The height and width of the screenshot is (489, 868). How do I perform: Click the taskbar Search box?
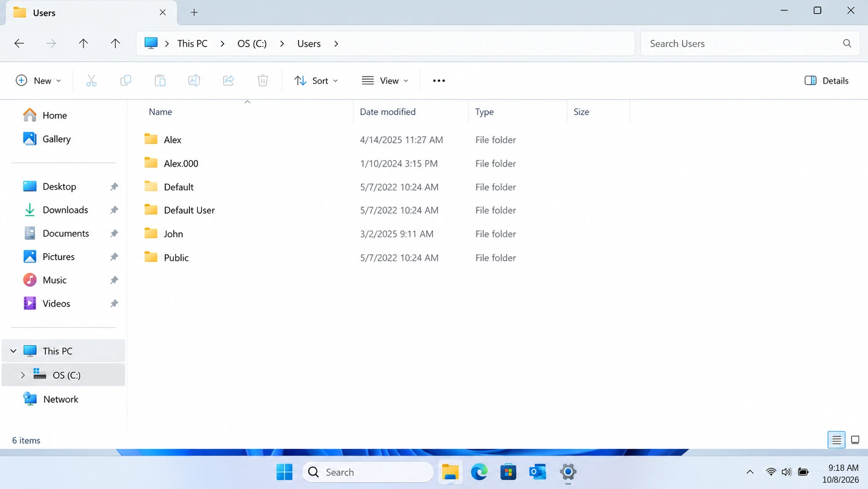[368, 472]
